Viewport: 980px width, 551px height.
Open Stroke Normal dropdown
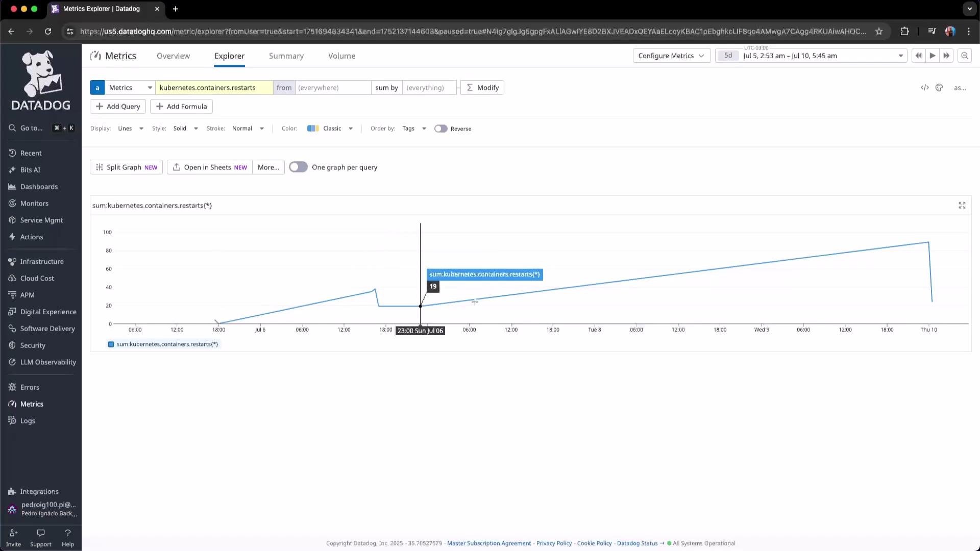tap(248, 129)
